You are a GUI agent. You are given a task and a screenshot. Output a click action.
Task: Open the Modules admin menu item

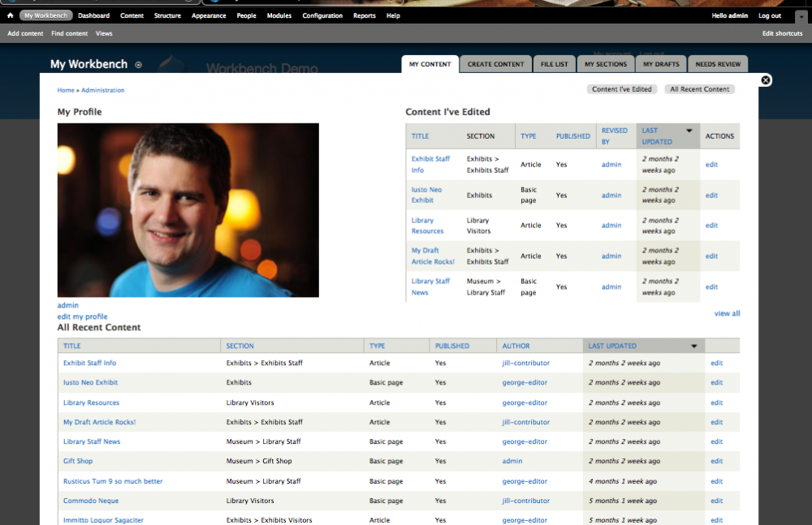279,15
